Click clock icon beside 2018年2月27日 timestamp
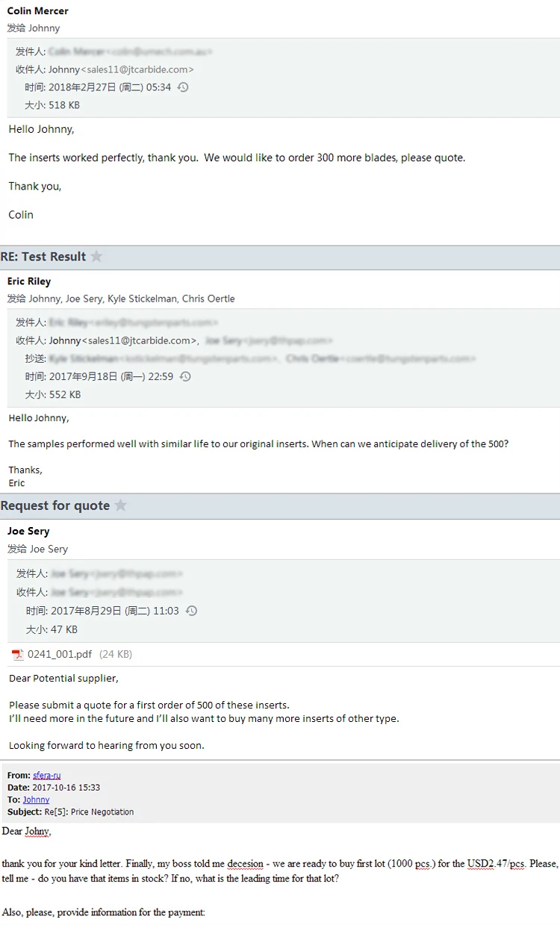Viewport: 560px width, 925px height. pos(183,87)
